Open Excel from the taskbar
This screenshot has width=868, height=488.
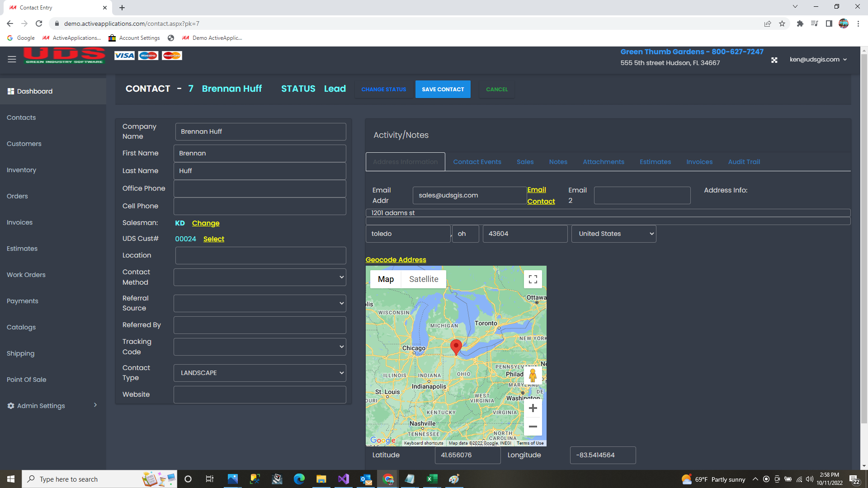tap(432, 479)
